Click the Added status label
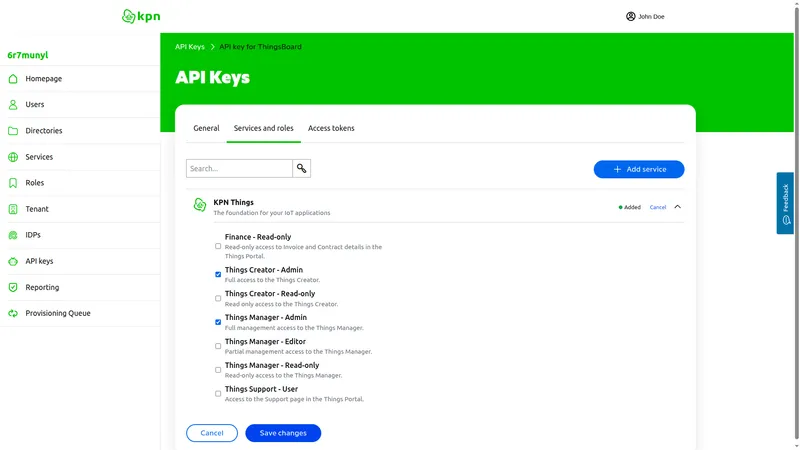Viewport: 800px width, 450px height. pos(630,207)
